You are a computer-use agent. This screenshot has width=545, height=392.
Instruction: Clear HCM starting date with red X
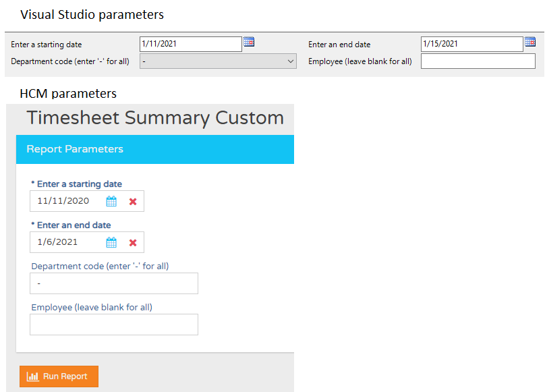[x=133, y=202]
